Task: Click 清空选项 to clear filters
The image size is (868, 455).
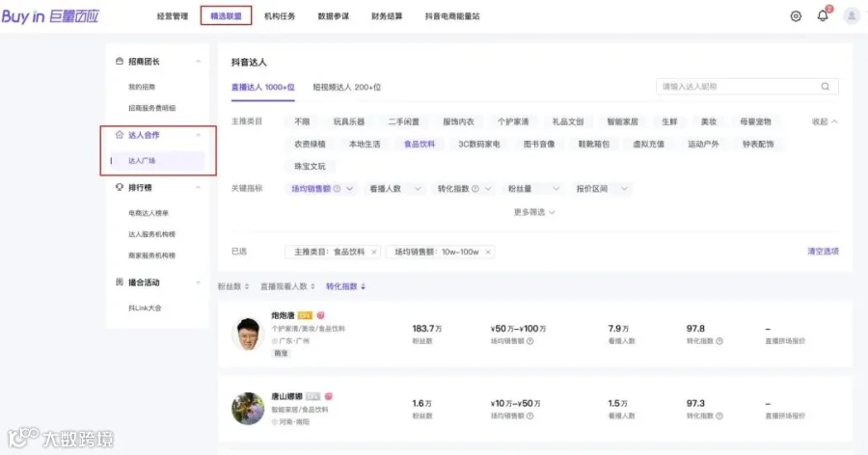Action: click(824, 252)
